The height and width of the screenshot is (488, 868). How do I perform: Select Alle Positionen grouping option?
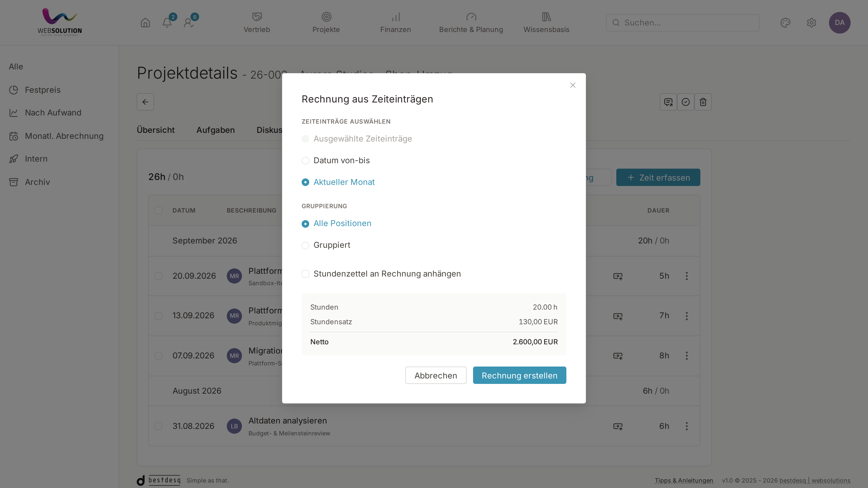(x=336, y=223)
